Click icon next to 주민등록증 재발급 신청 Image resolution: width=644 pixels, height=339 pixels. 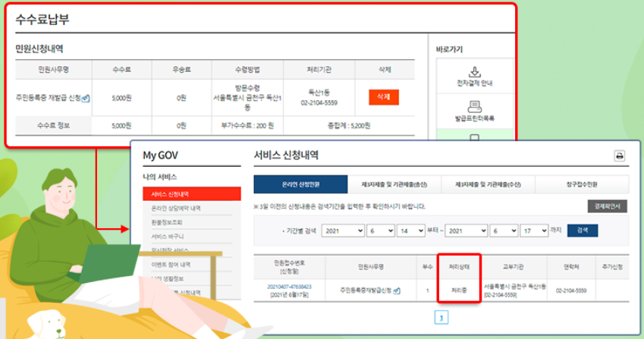pyautogui.click(x=86, y=99)
